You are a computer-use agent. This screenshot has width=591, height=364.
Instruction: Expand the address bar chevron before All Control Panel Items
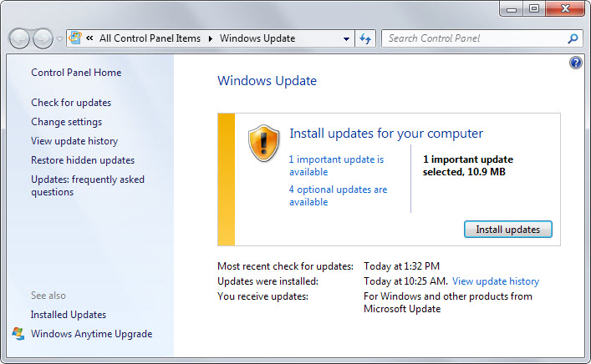(89, 38)
